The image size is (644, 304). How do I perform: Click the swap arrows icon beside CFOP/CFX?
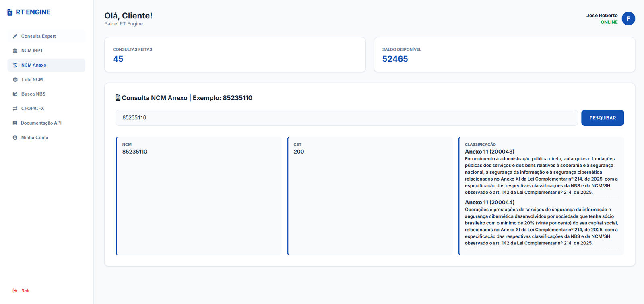[x=15, y=109]
